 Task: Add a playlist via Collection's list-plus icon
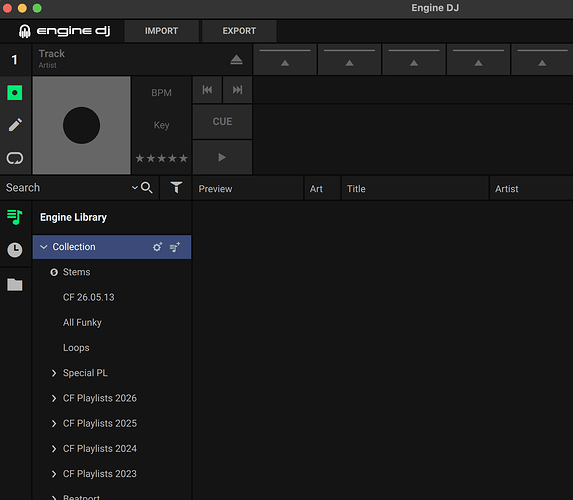click(175, 247)
